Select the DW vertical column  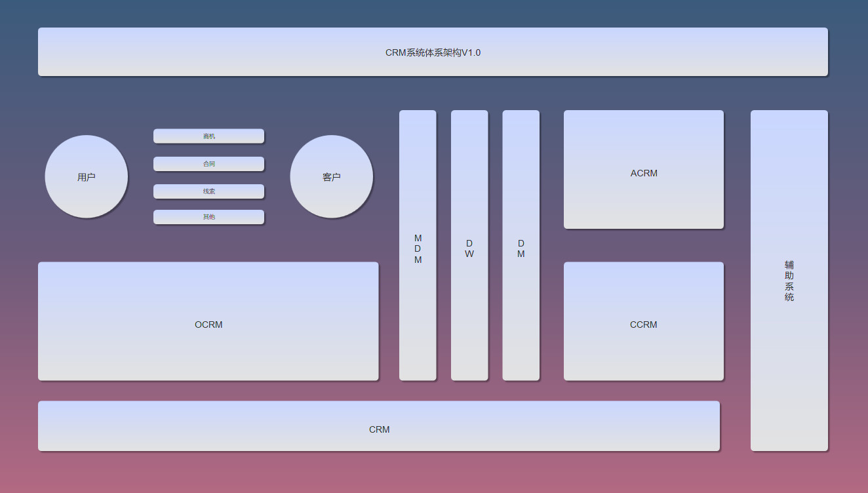(x=469, y=245)
